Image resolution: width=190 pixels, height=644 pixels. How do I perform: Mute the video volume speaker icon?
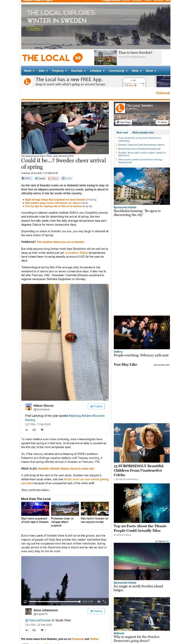coord(99,601)
